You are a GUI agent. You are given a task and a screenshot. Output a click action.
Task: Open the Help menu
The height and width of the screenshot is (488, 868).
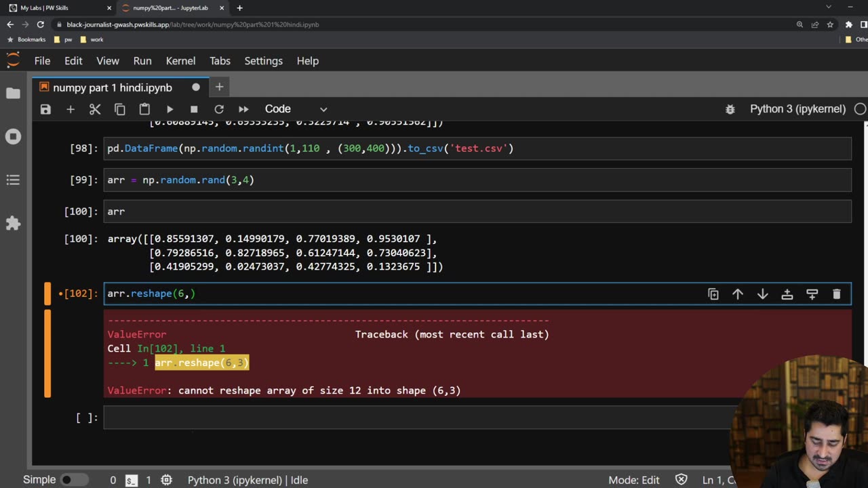click(x=307, y=61)
